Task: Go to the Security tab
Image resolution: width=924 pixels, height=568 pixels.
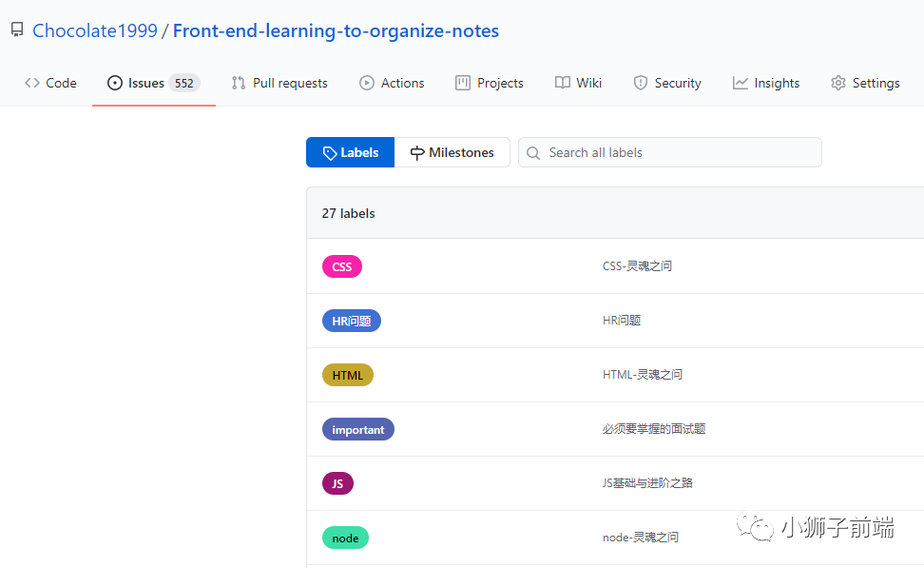Action: click(x=667, y=83)
